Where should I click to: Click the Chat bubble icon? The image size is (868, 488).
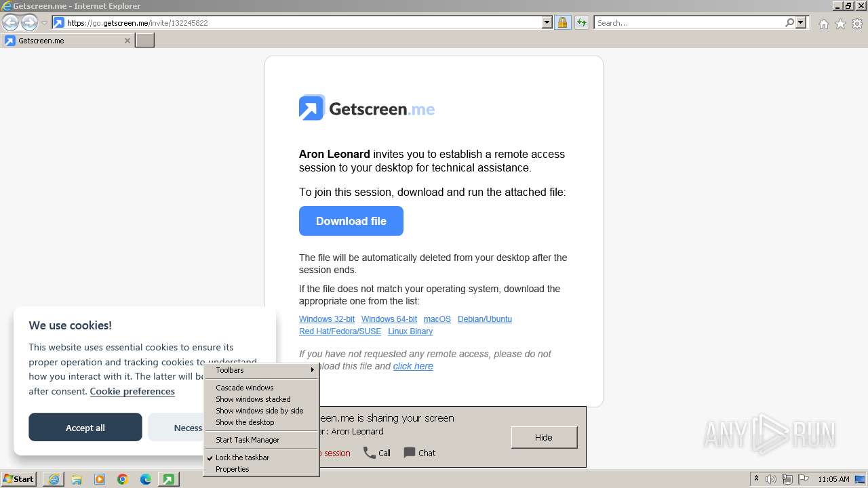click(x=410, y=453)
